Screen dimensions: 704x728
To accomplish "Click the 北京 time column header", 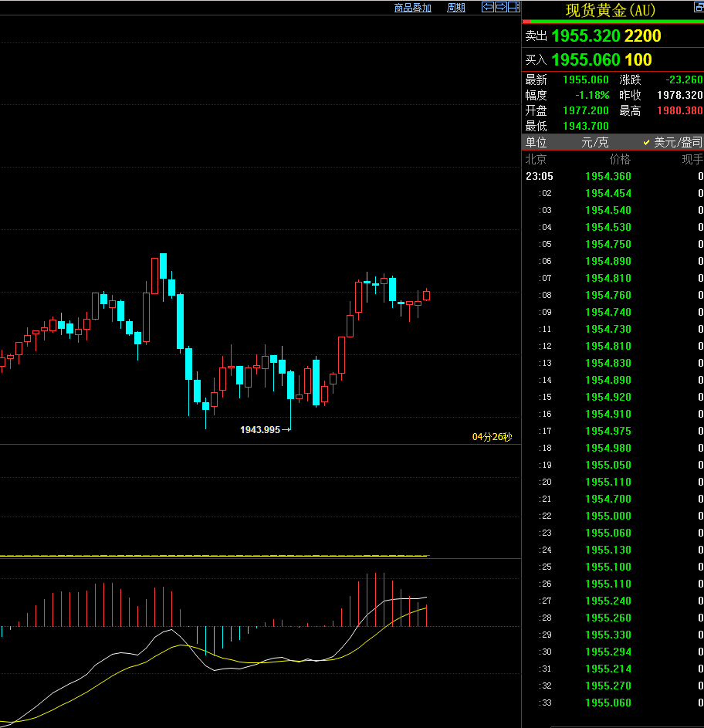I will point(536,160).
